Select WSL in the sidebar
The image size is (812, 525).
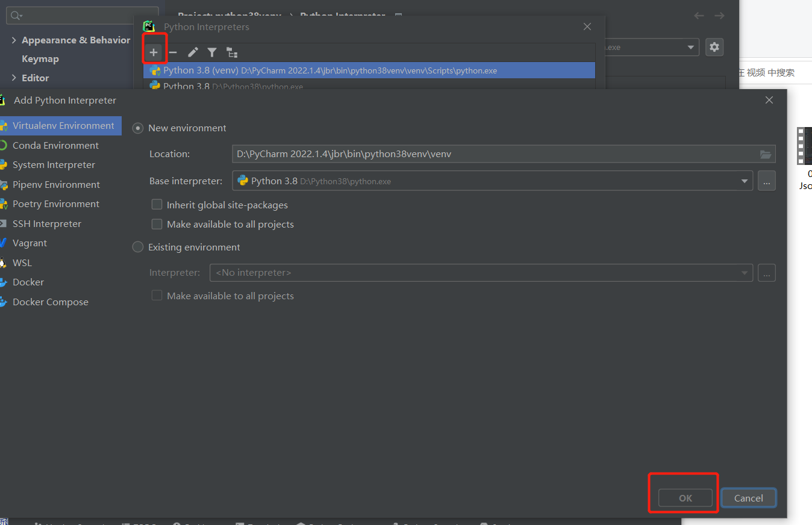pyautogui.click(x=61, y=263)
